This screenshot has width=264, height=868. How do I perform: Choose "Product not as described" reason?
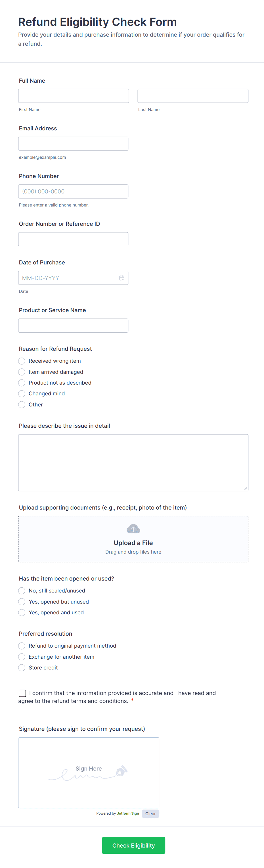[22, 383]
